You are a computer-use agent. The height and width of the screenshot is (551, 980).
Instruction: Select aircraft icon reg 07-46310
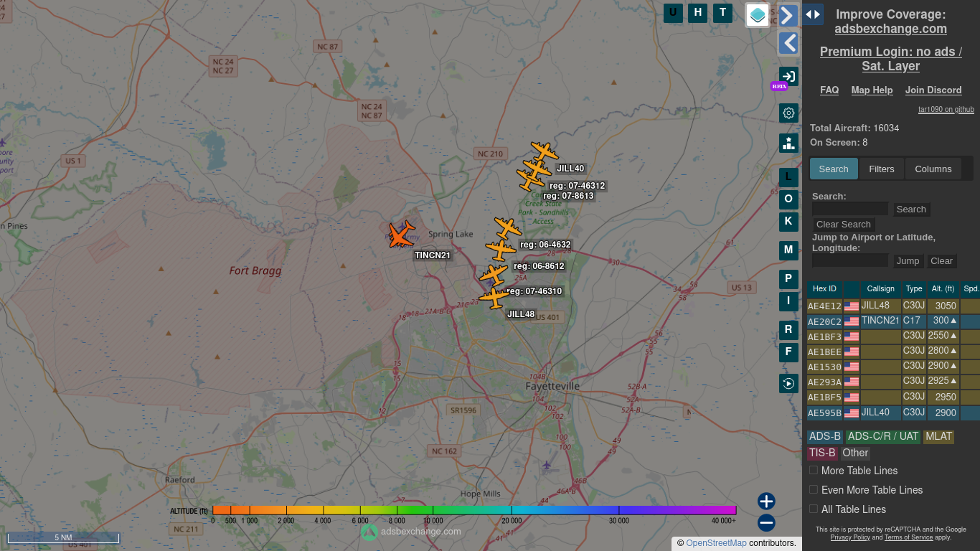click(492, 275)
